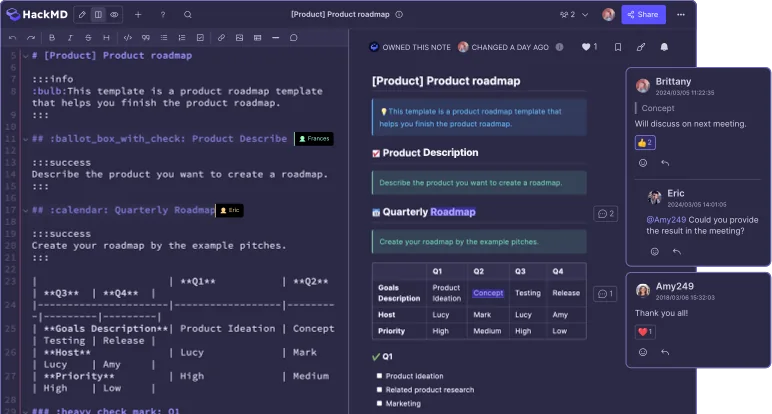Screen dimensions: 772x414
Task: Insert a numbered list
Action: pyautogui.click(x=182, y=38)
